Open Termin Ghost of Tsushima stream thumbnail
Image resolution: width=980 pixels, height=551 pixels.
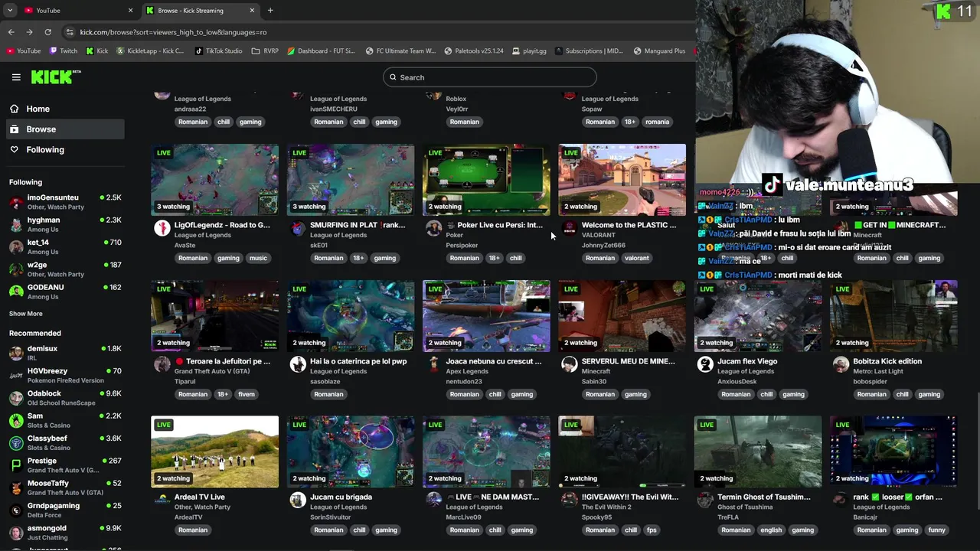point(758,452)
